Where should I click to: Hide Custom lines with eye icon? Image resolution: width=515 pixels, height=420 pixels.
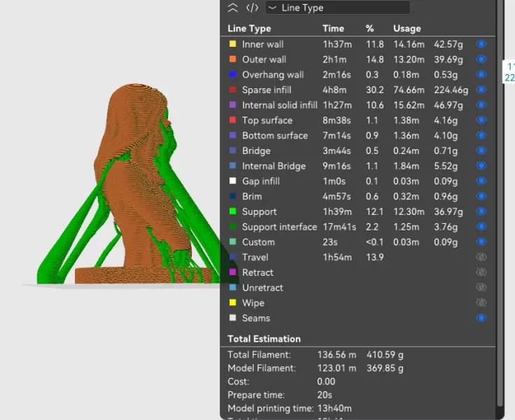click(x=481, y=242)
